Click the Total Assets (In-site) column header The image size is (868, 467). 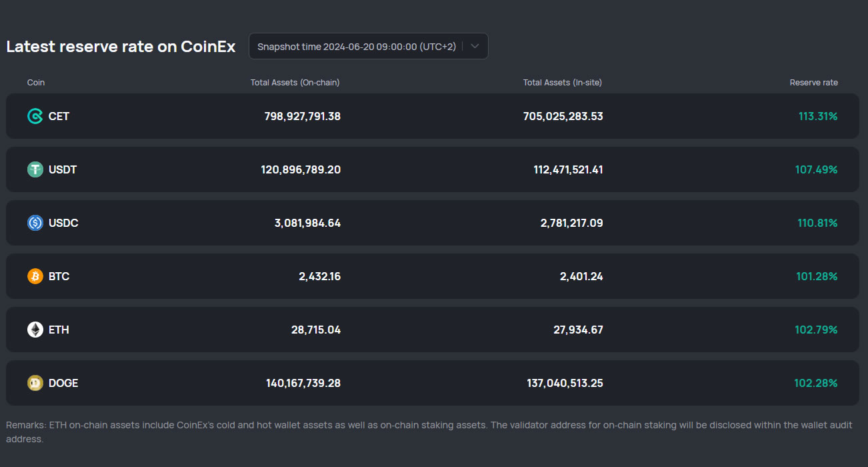(562, 83)
